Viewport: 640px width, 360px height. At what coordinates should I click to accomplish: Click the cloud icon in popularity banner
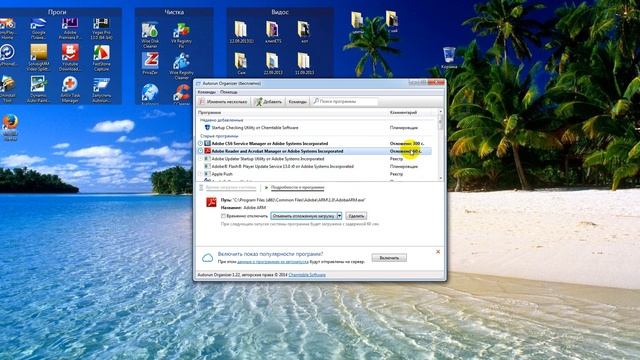(207, 258)
